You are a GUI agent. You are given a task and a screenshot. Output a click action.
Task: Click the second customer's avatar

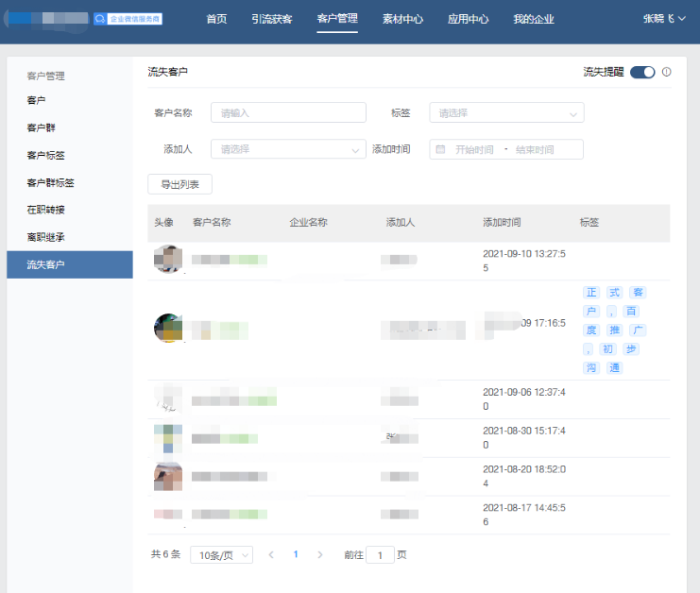pos(168,328)
